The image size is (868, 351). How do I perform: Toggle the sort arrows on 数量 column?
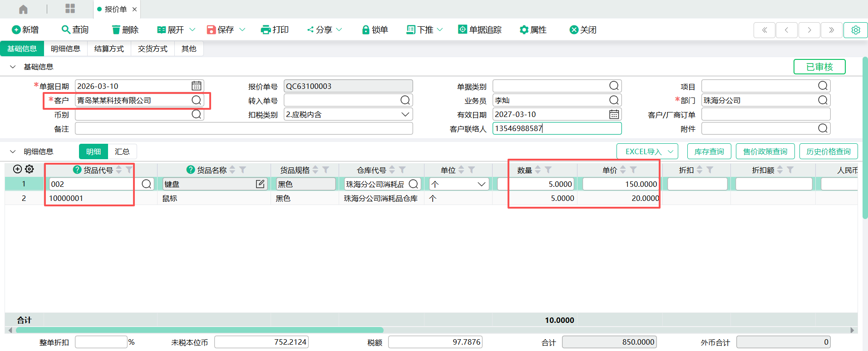click(538, 170)
